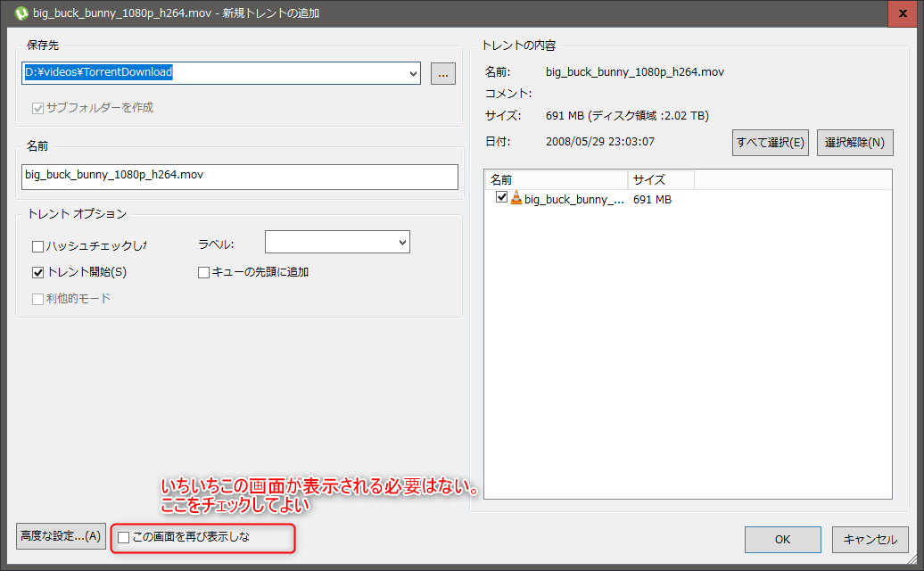Expand the save location path dropdown

[412, 73]
